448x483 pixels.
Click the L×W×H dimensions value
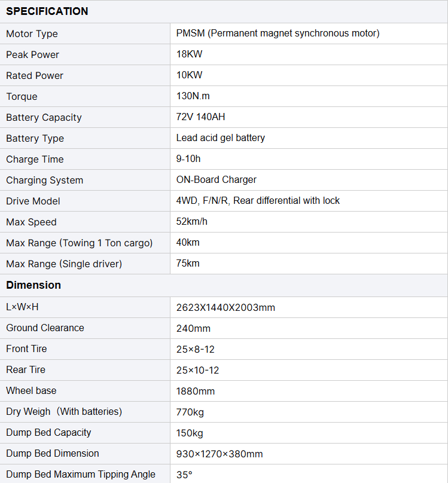coord(225,308)
